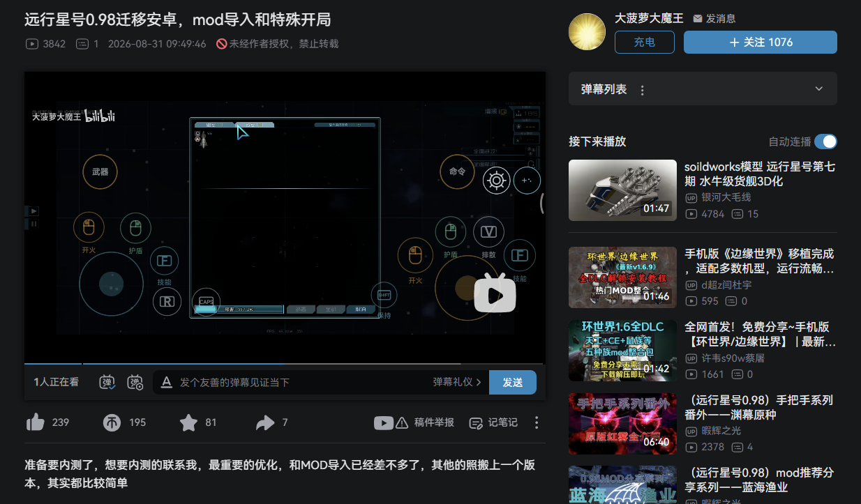Open the three-dot menu beside 弹幕列表
861x504 pixels.
pos(642,90)
